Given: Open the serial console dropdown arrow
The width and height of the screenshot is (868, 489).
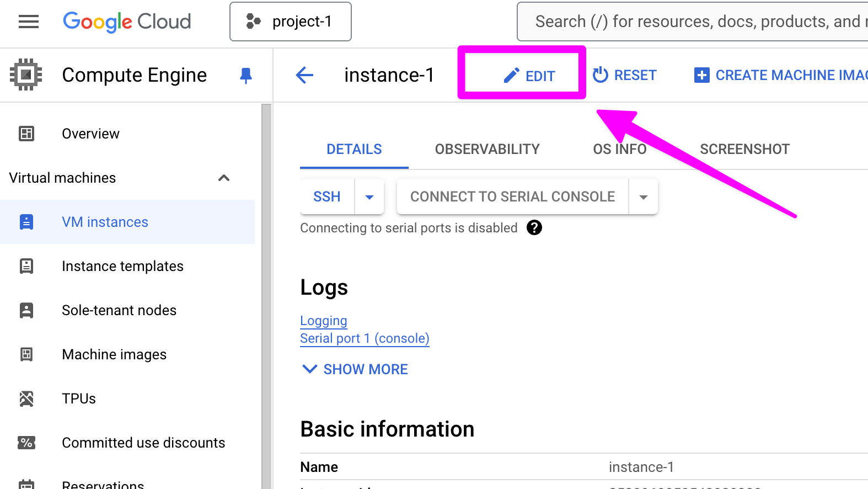Looking at the screenshot, I should tap(644, 196).
